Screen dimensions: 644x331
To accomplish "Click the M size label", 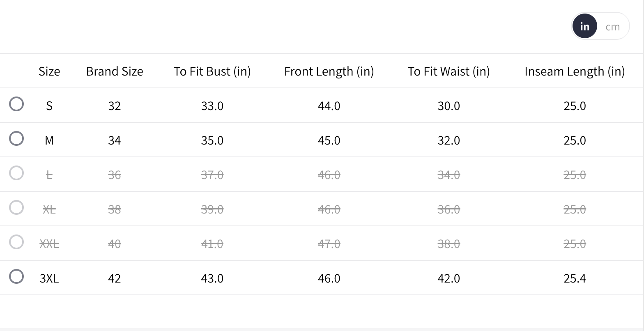I will pos(49,140).
